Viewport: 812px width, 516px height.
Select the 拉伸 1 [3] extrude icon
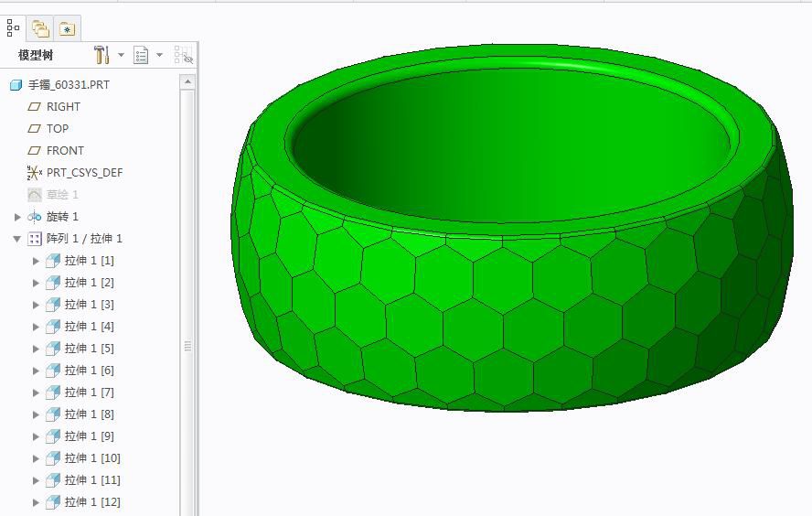point(53,305)
